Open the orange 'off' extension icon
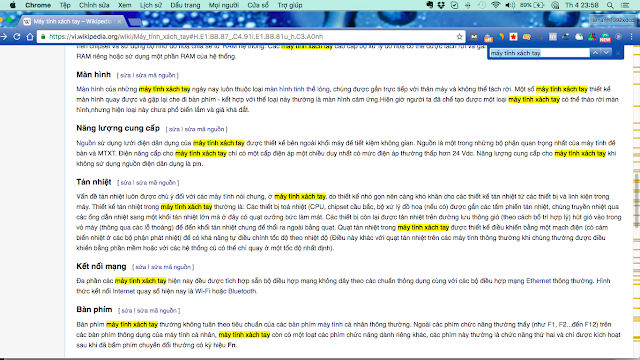This screenshot has width=640, height=360. tap(488, 38)
